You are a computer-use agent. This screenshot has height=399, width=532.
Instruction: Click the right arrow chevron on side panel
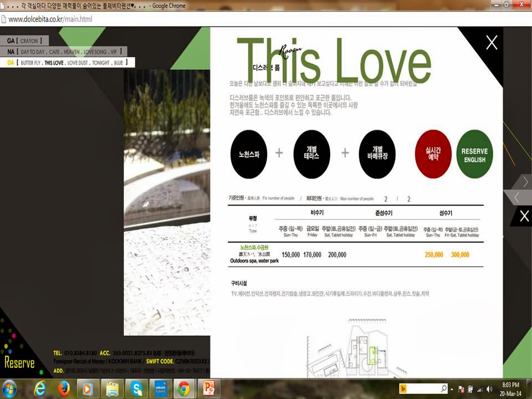(x=525, y=182)
